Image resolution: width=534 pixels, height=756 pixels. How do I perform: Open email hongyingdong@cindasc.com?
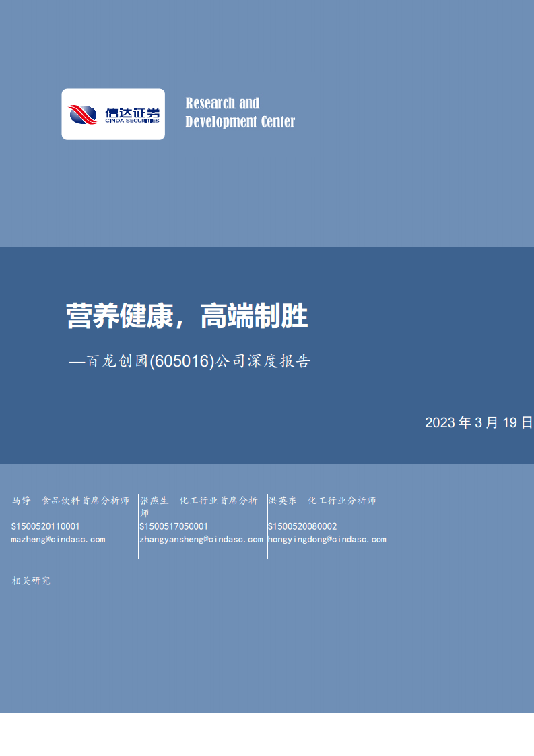coord(327,540)
